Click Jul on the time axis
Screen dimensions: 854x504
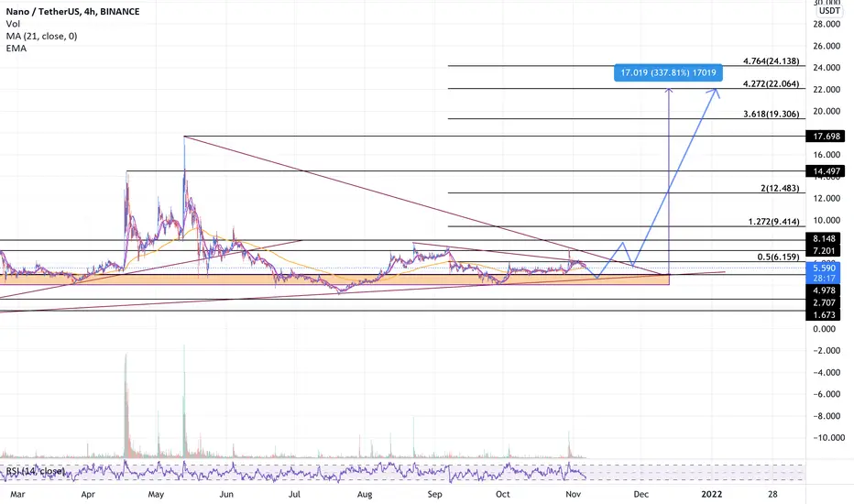point(294,494)
